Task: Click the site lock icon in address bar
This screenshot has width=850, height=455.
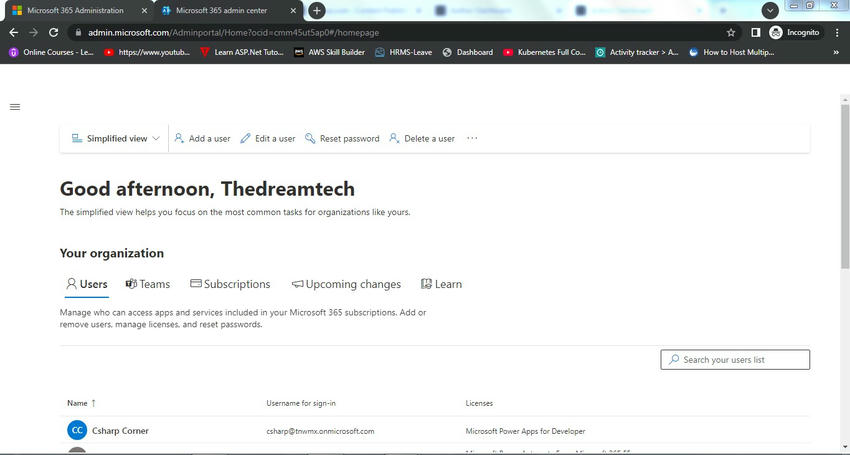Action: 79,33
